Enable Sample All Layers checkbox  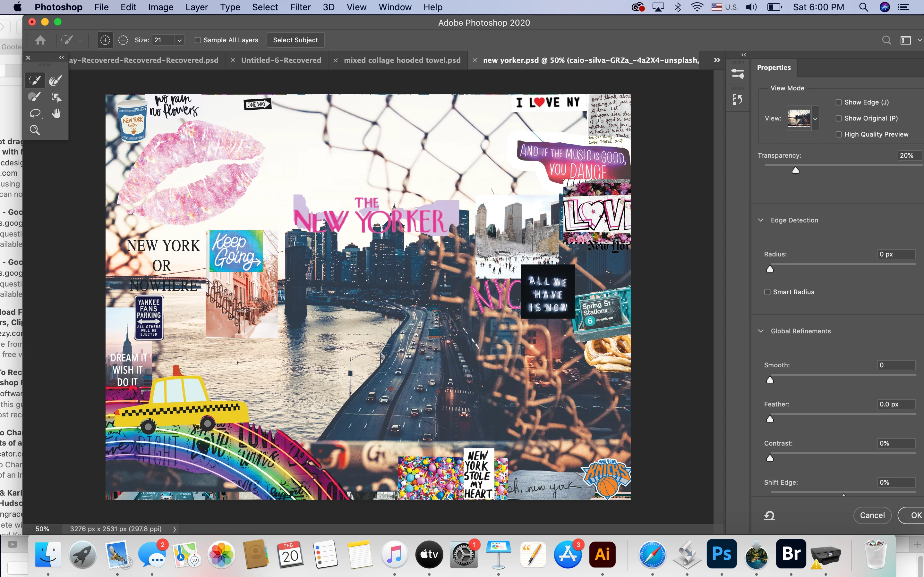(x=198, y=40)
